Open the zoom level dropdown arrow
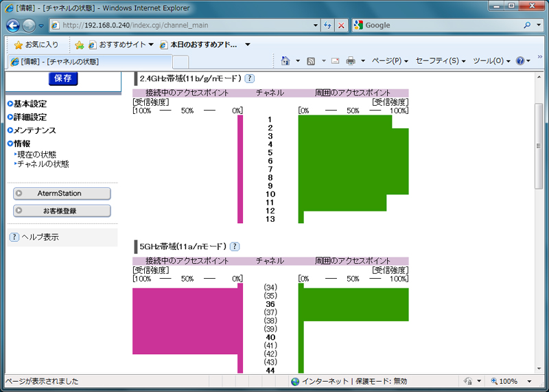 pos(529,381)
